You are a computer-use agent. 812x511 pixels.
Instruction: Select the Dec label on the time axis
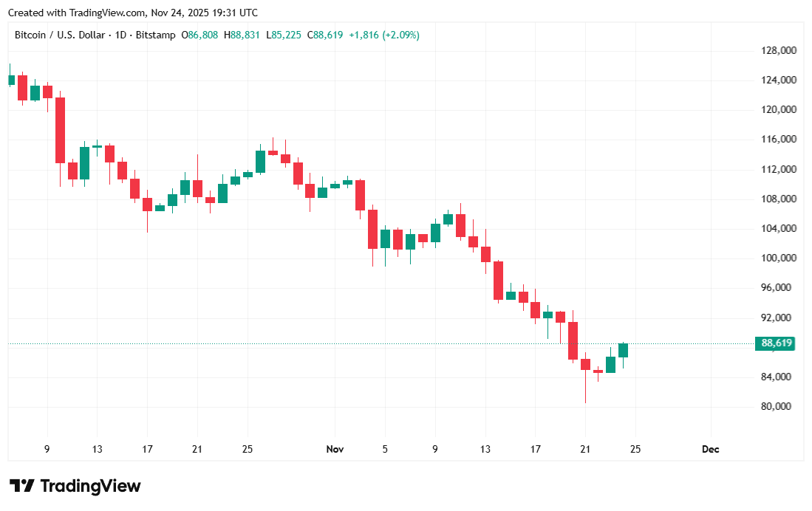tap(711, 449)
